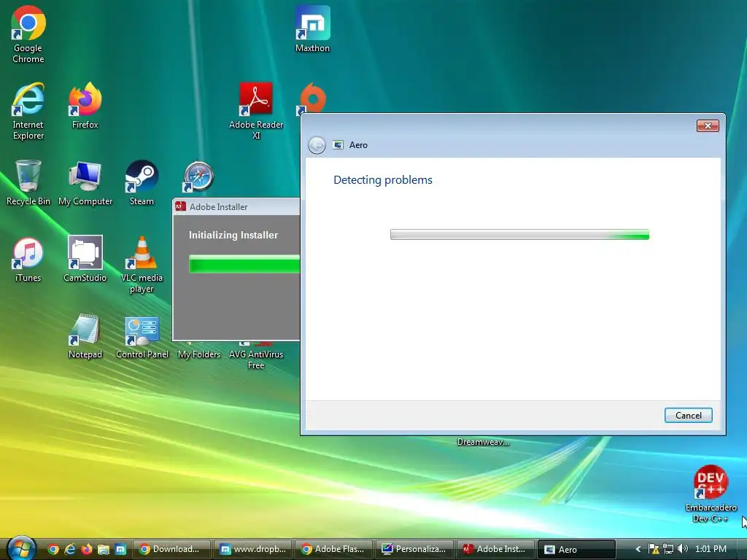This screenshot has width=747, height=560.
Task: Switch to Adobe Inst... taskbar button
Action: point(495,549)
